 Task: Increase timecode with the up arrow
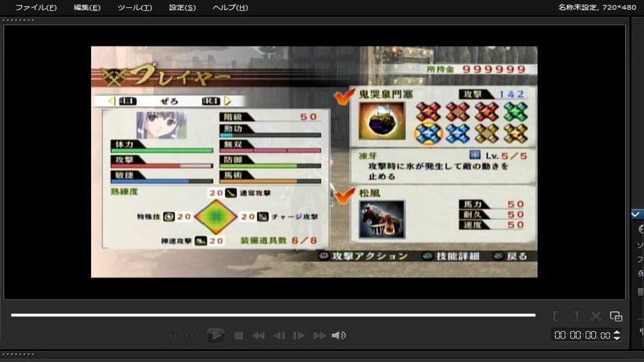pyautogui.click(x=617, y=333)
